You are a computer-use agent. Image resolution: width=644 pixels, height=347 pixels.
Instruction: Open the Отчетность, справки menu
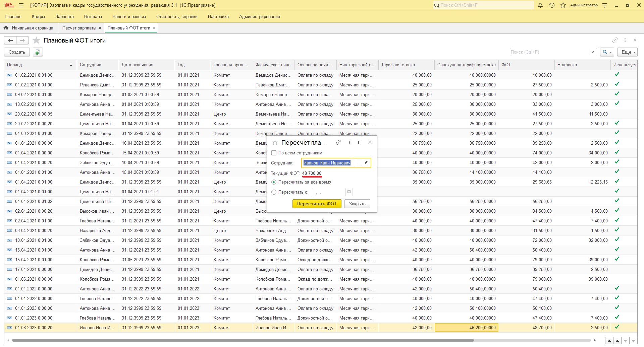coord(177,16)
